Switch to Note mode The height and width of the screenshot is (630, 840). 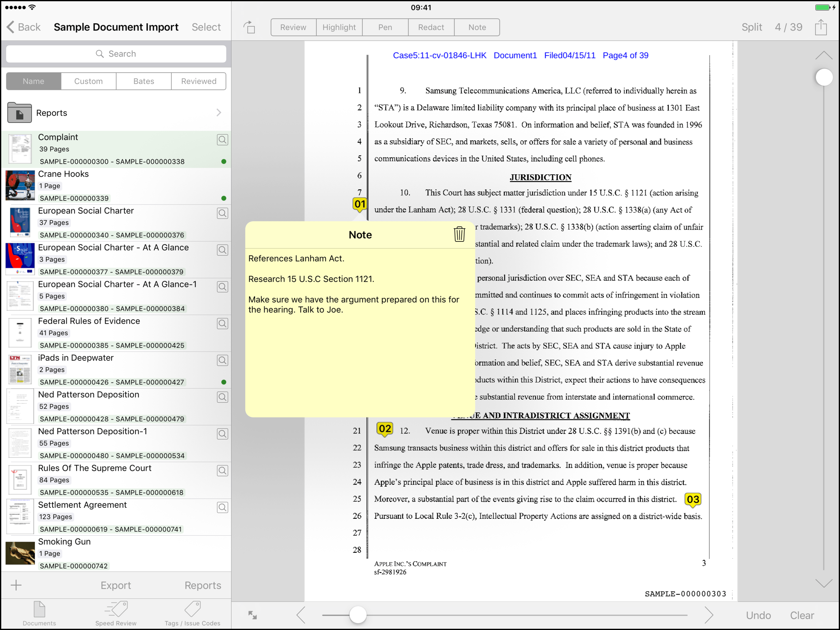pyautogui.click(x=477, y=27)
